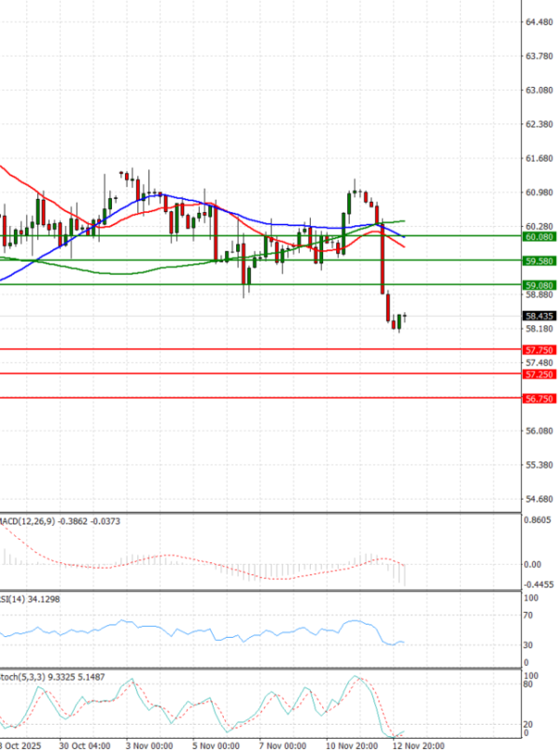560x750 pixels.
Task: Click the current price label 58.435
Action: (539, 316)
